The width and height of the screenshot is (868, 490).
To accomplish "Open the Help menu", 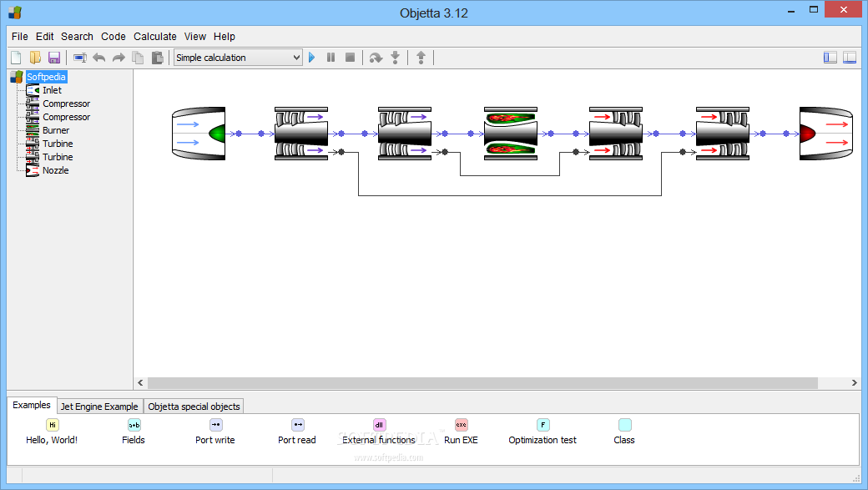I will click(x=225, y=37).
